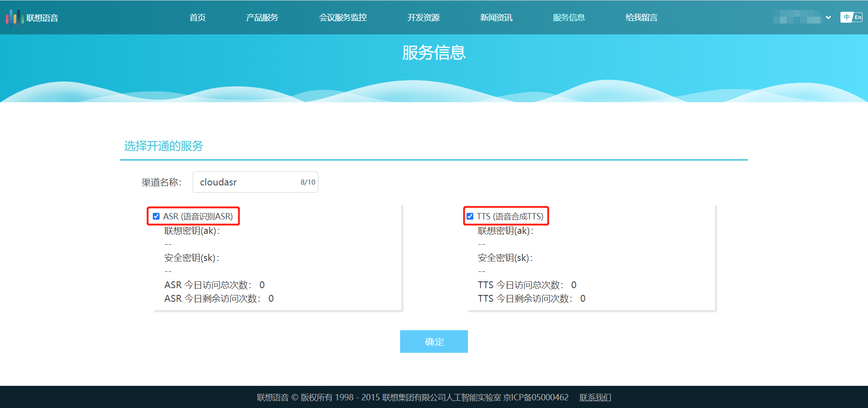
Task: Expand the user account dropdown arrow
Action: point(828,18)
